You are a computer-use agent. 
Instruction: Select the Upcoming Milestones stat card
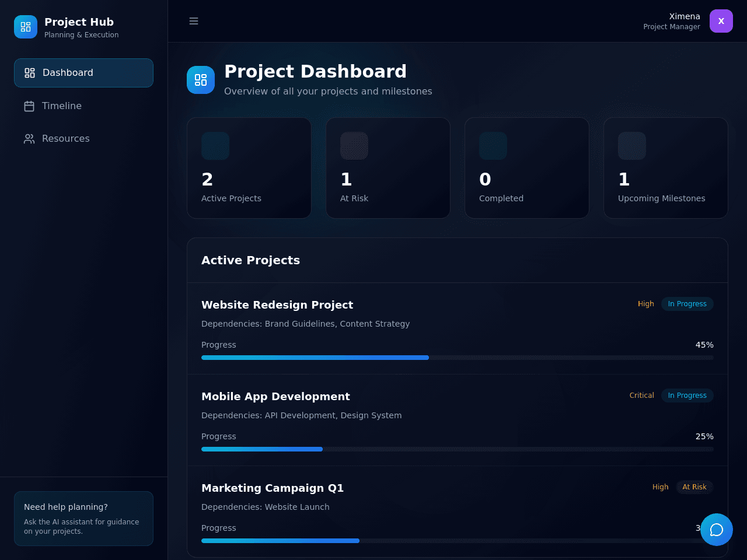666,168
